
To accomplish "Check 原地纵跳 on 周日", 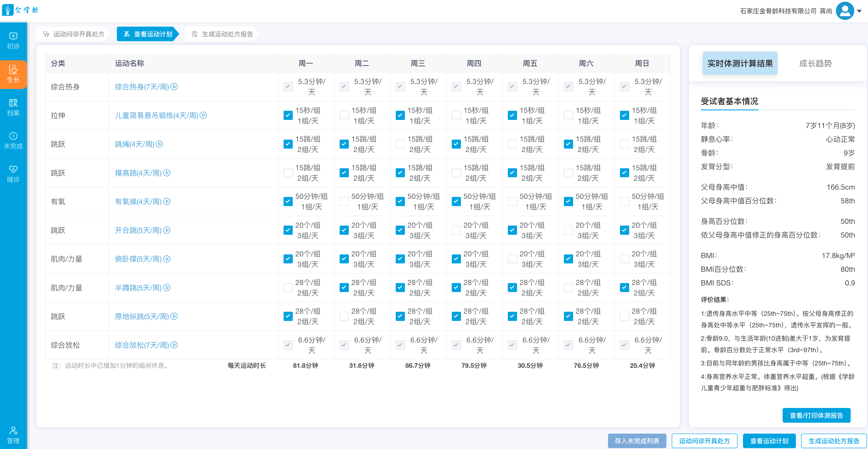I will (x=624, y=316).
